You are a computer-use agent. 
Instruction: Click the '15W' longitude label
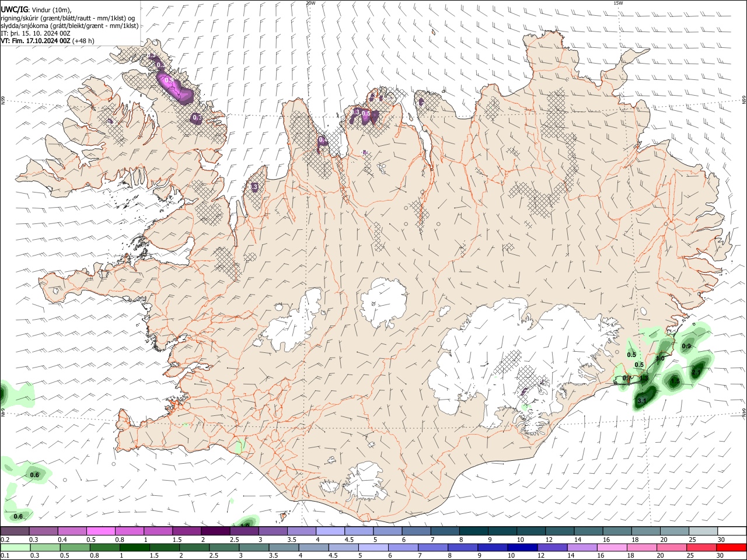point(618,3)
